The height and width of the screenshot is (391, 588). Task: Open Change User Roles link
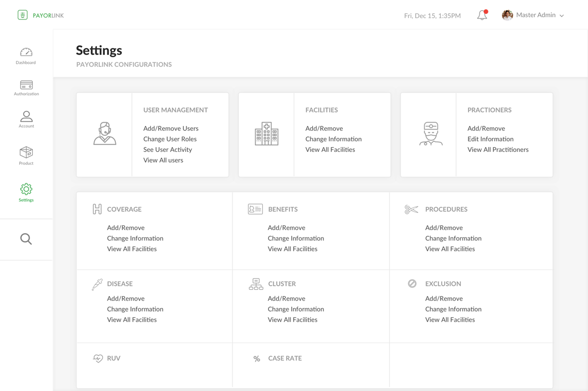coord(170,139)
